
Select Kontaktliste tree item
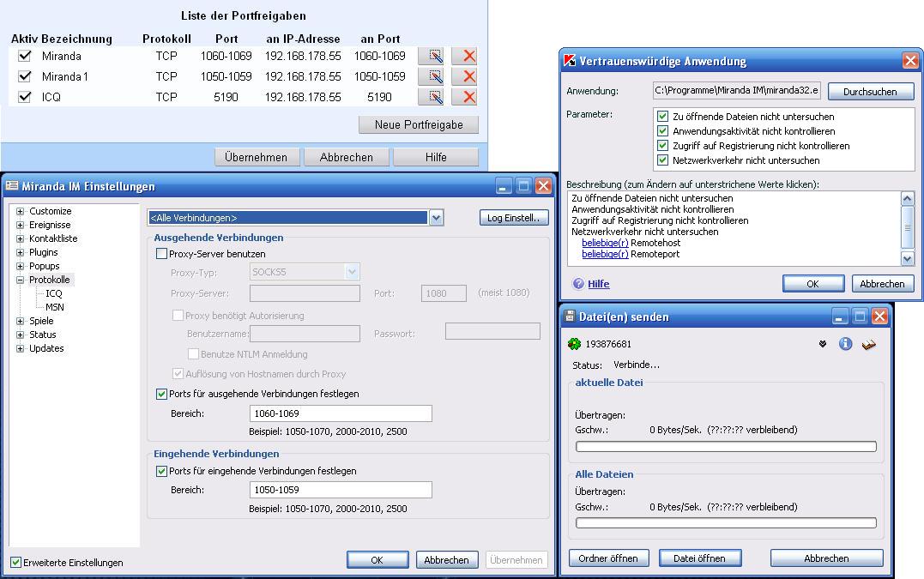pos(53,238)
